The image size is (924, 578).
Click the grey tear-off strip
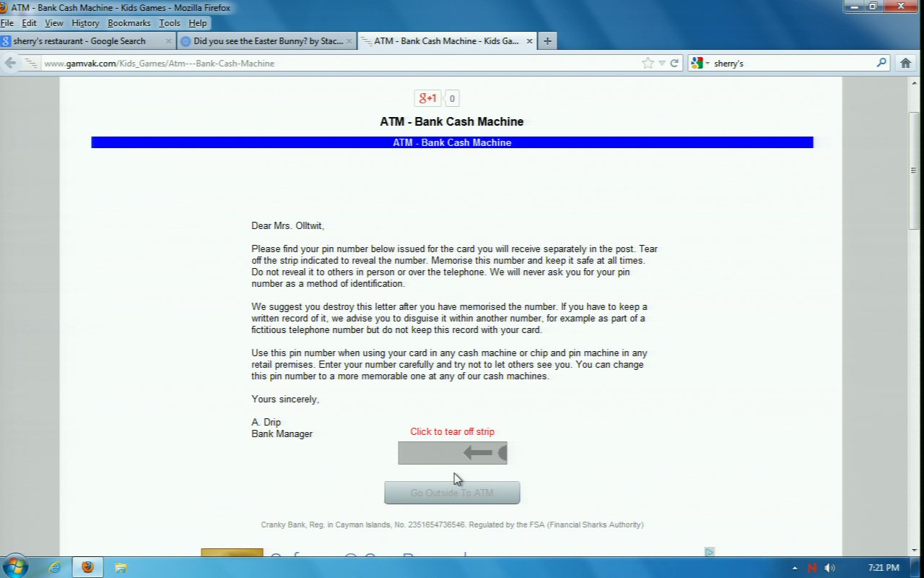pos(453,453)
